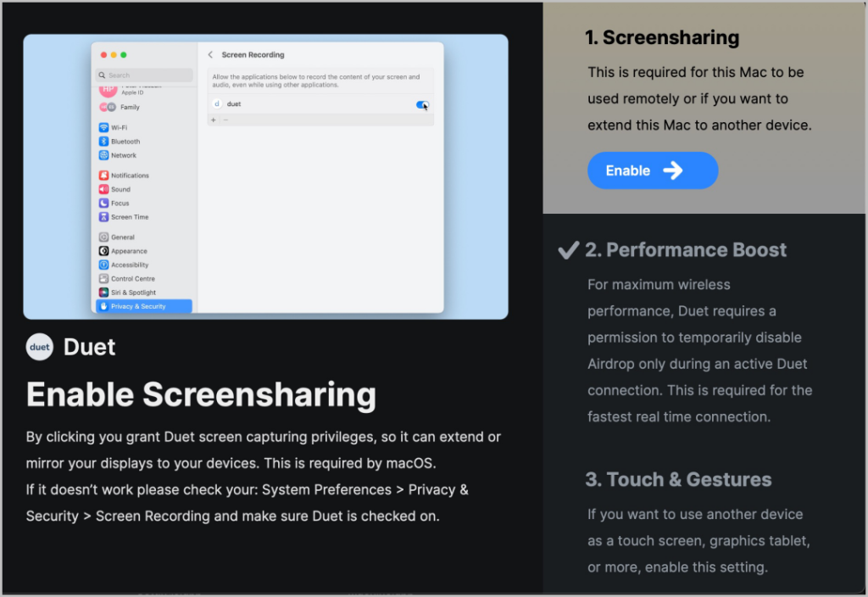Click text "fastest real time connection."

click(679, 416)
